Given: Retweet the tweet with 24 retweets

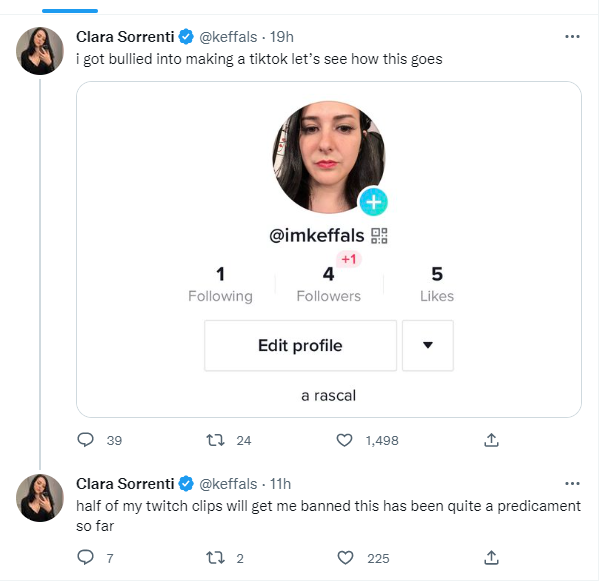Looking at the screenshot, I should point(215,440).
